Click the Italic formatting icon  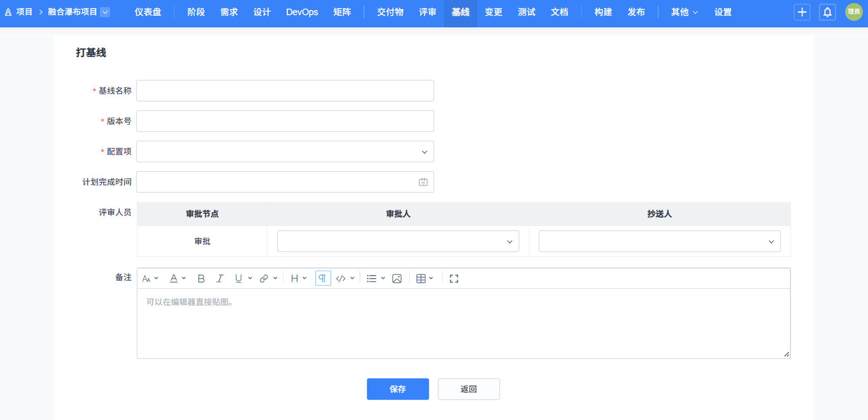(x=220, y=279)
